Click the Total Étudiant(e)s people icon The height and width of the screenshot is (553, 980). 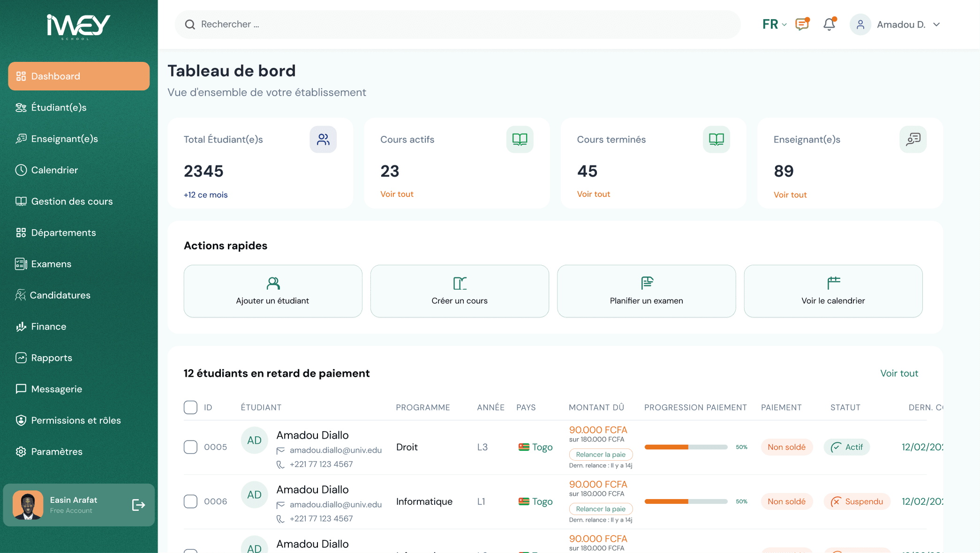click(x=323, y=139)
